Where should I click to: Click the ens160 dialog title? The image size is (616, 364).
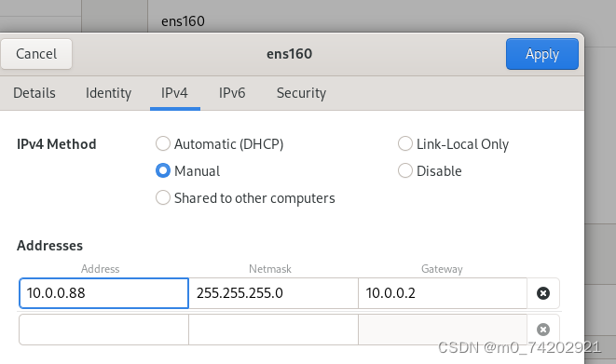290,54
